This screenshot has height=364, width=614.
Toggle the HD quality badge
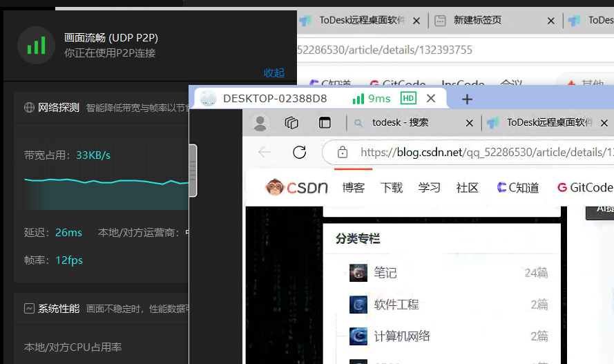point(408,98)
